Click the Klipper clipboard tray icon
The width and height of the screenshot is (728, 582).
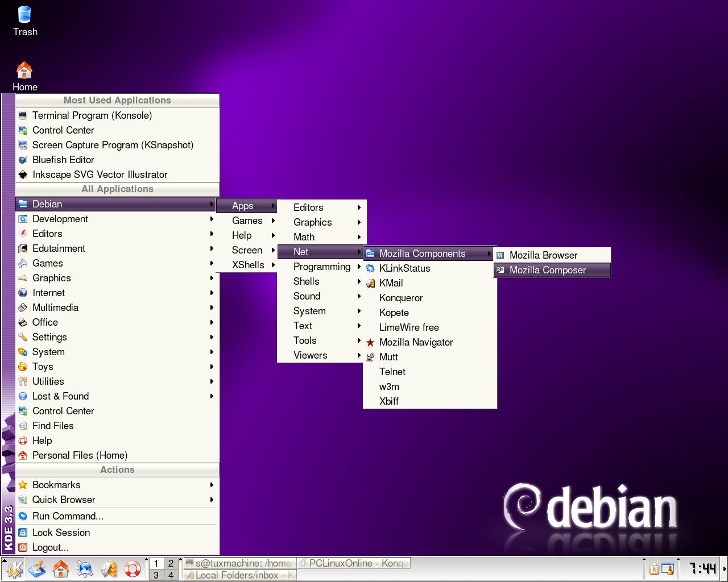655,569
